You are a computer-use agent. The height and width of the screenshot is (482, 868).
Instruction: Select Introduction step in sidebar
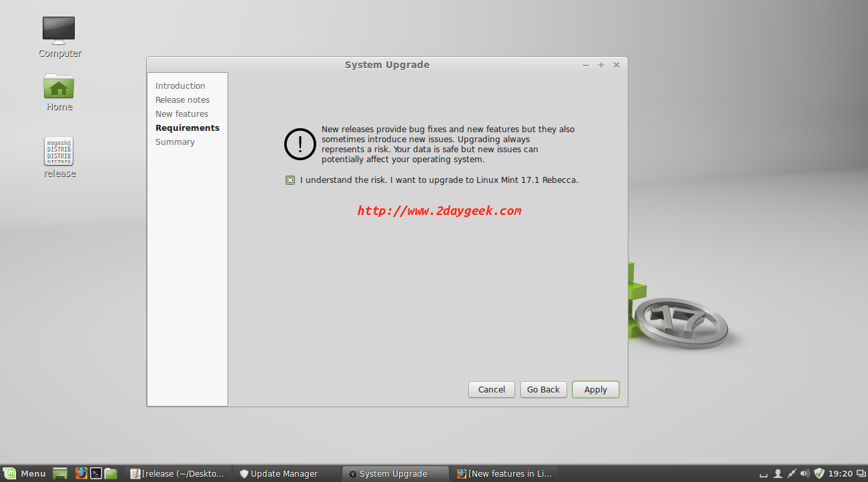tap(180, 85)
